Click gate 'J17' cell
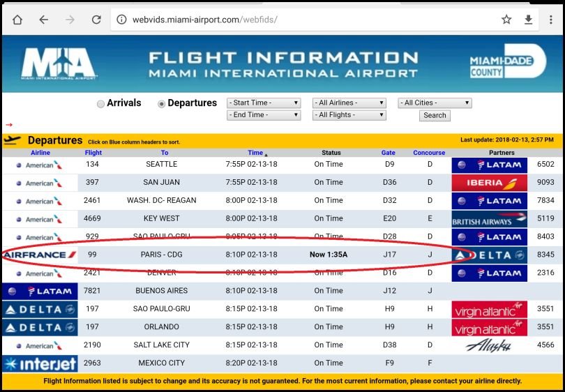 click(x=389, y=255)
